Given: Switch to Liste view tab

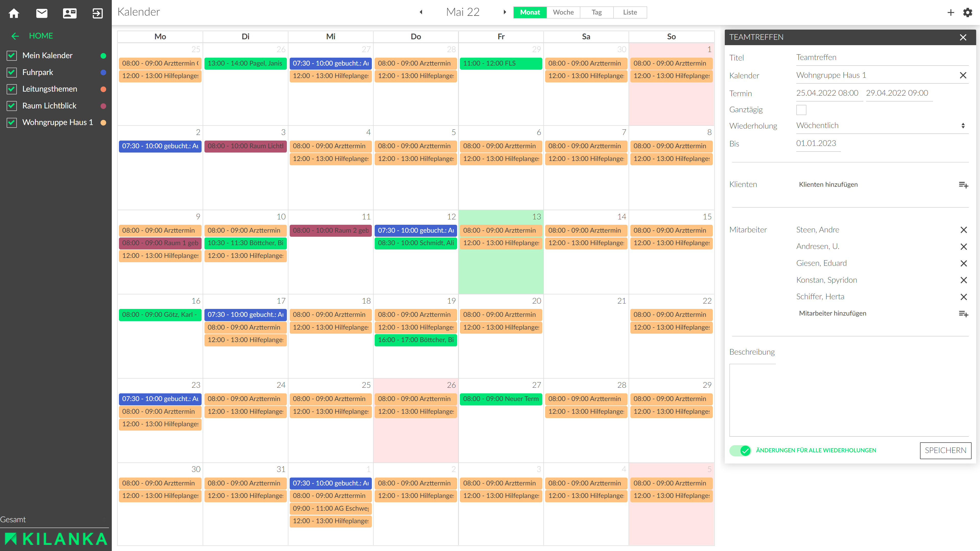Looking at the screenshot, I should click(630, 12).
